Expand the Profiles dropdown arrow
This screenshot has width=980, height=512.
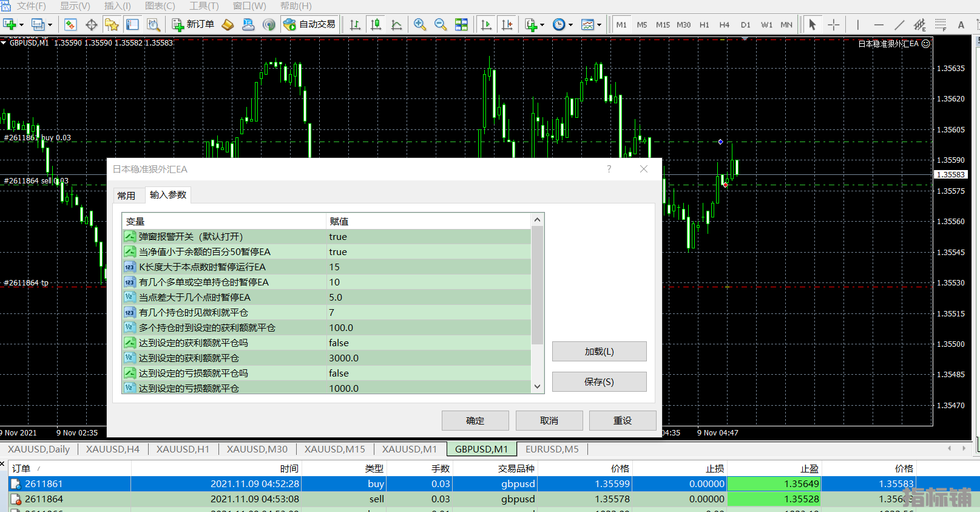pyautogui.click(x=50, y=25)
